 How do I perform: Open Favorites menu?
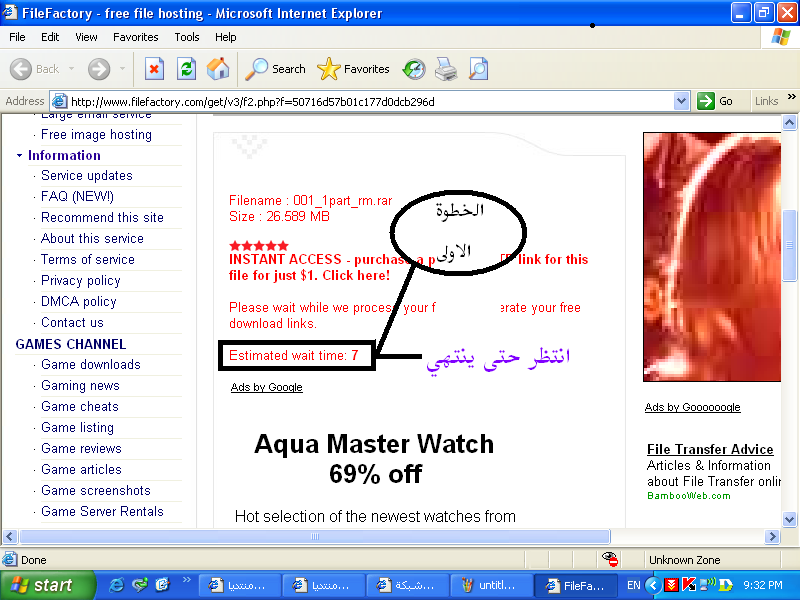[x=136, y=37]
